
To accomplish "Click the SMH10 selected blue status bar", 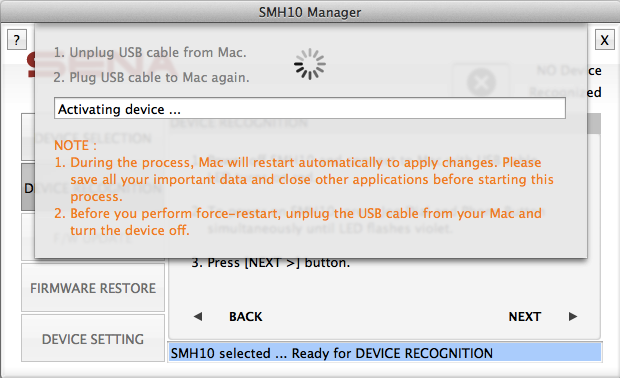I will (385, 353).
